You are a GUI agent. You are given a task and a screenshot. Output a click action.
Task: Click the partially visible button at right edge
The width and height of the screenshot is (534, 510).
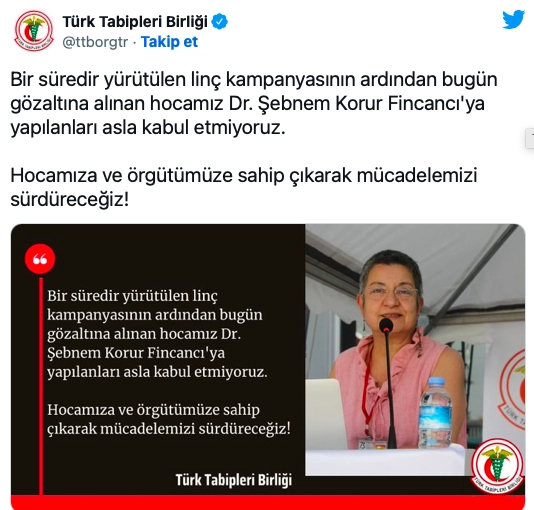(530, 138)
